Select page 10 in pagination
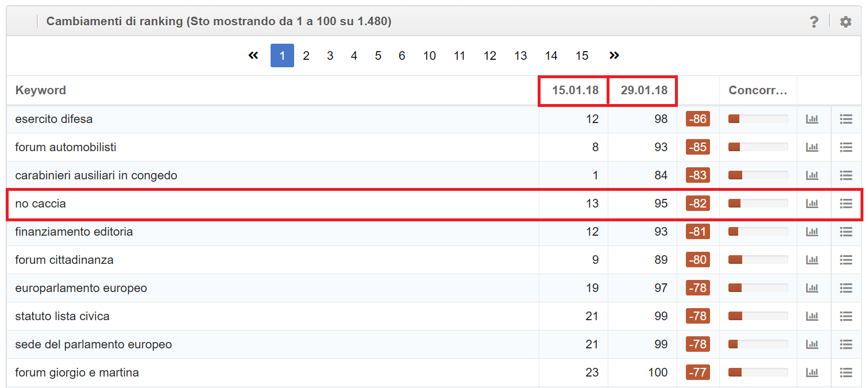This screenshot has height=388, width=868. (x=429, y=56)
